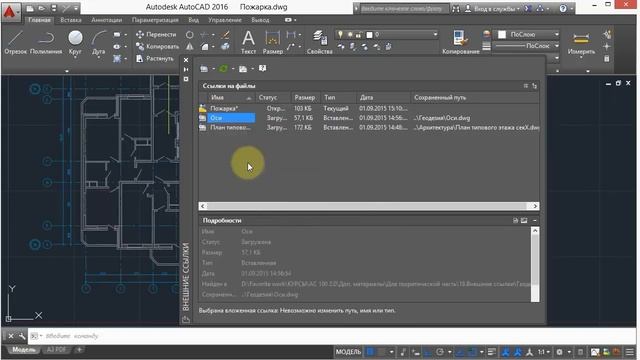Open attach file dropdown arrow in references palette
This screenshot has width=640, height=360.
click(213, 69)
